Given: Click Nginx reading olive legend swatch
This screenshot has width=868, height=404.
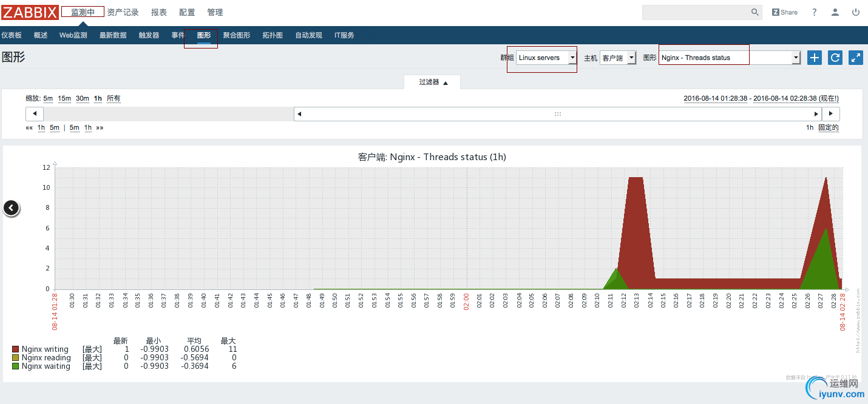Looking at the screenshot, I should 15,358.
